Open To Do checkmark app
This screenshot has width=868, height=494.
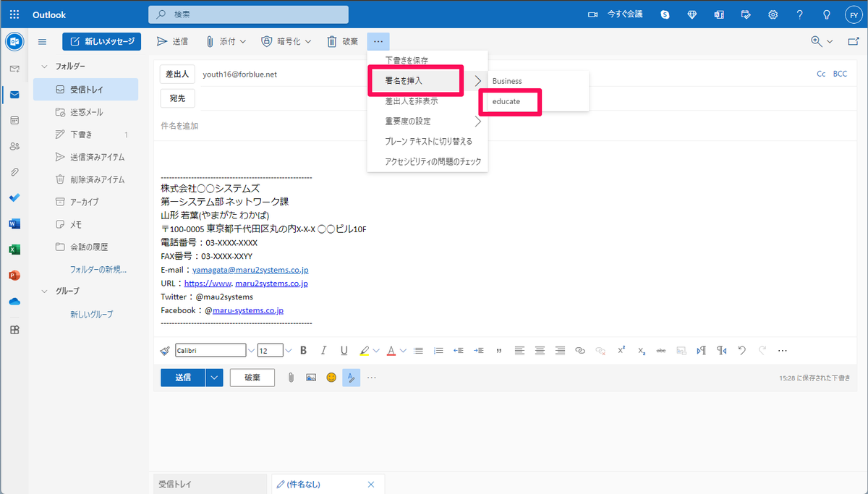[14, 197]
